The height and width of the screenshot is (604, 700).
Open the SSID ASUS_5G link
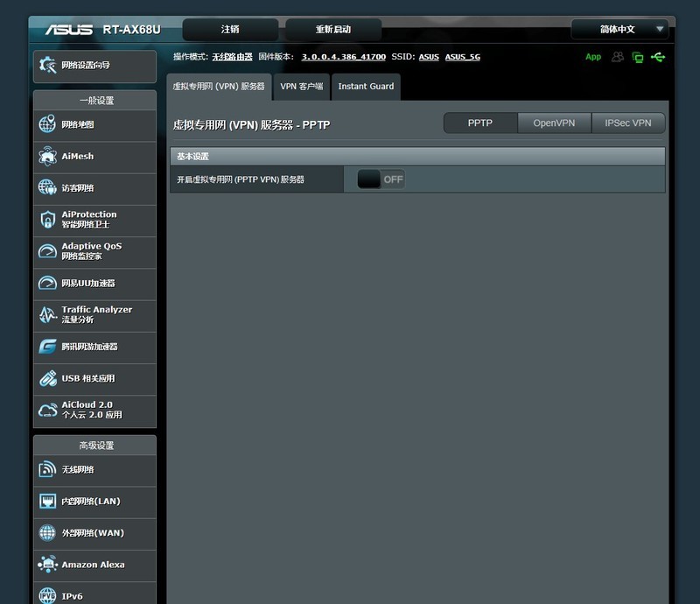463,57
